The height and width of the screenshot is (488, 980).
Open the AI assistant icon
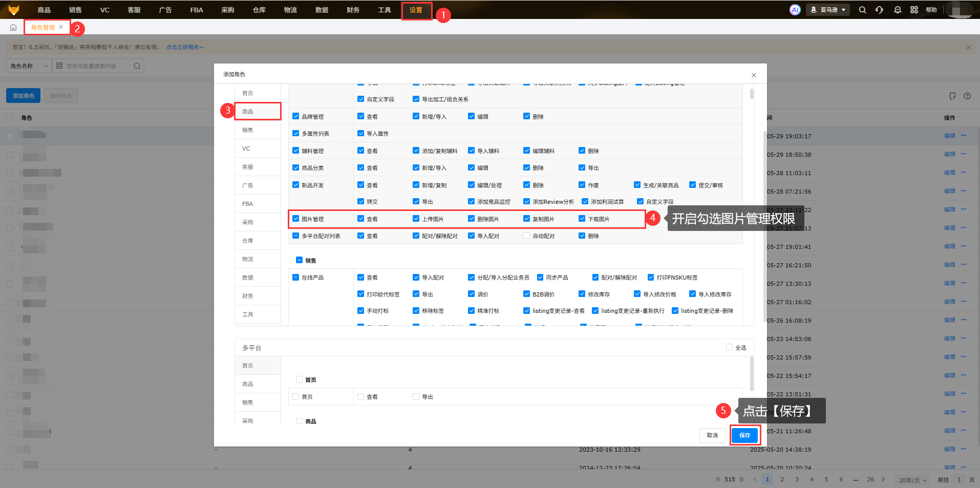(795, 10)
